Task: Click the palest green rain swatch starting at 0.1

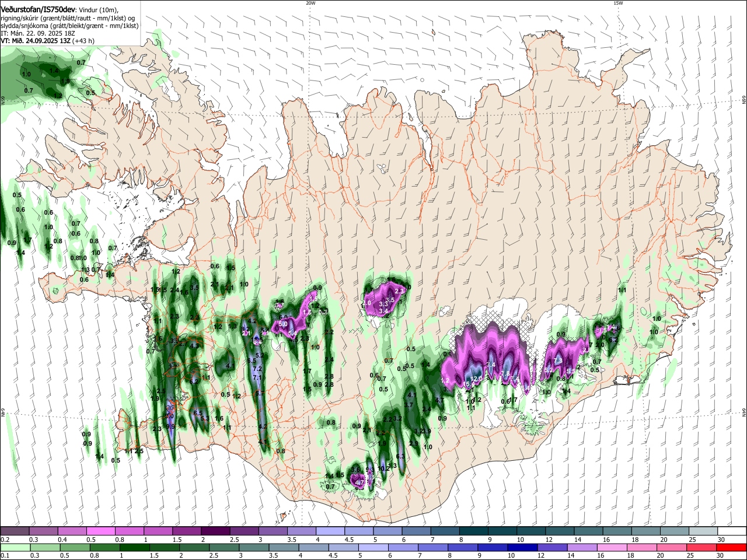Action: 15,547
